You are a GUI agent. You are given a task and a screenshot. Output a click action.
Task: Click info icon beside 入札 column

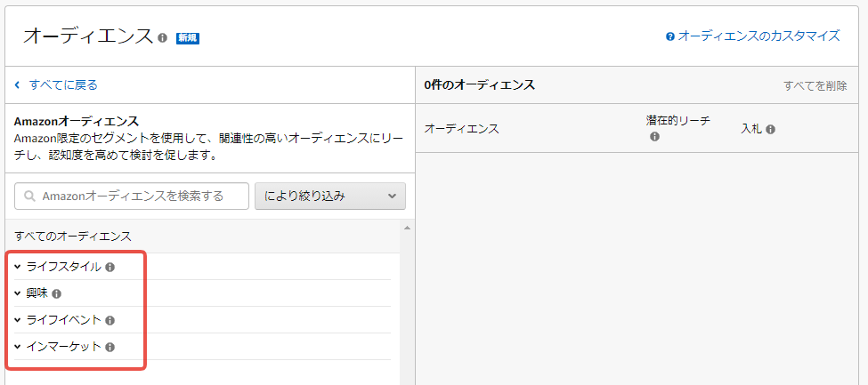[770, 129]
